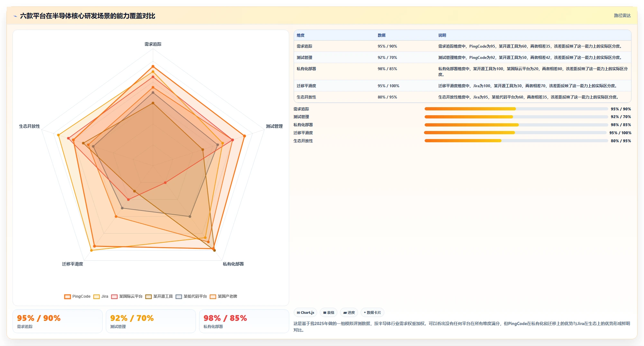
Task: Click the 私有化部署 progress bar
Action: [516, 125]
